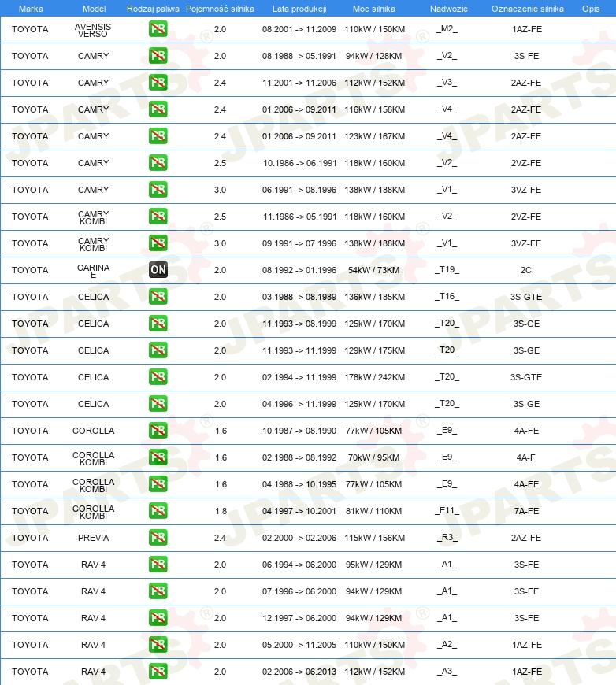Click petrol icon for RAV 4 95kW / 129KM row
This screenshot has width=616, height=685.
[x=158, y=565]
